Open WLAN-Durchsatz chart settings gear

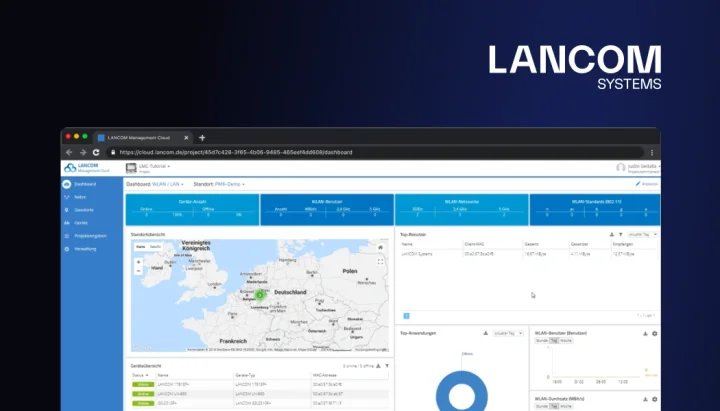point(655,400)
